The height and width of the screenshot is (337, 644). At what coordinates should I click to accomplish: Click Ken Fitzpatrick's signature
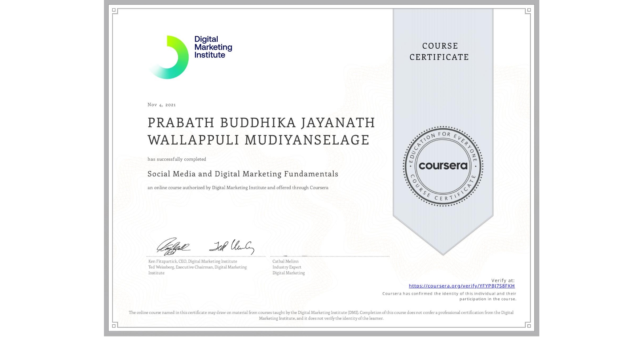(173, 246)
